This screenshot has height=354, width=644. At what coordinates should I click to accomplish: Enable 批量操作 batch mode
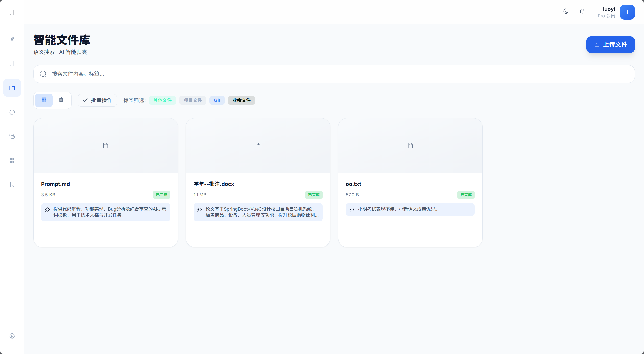[x=97, y=100]
